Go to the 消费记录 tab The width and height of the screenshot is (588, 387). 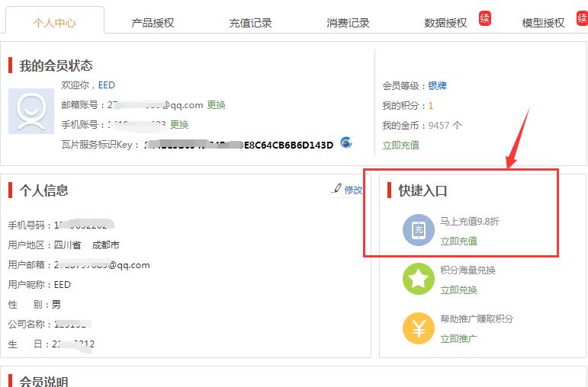tap(348, 23)
